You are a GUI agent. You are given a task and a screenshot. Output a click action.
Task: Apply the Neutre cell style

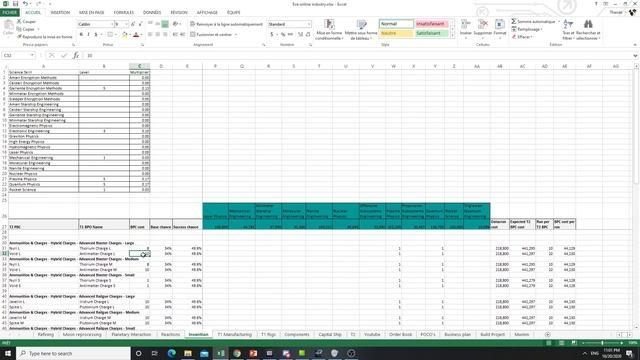[396, 33]
